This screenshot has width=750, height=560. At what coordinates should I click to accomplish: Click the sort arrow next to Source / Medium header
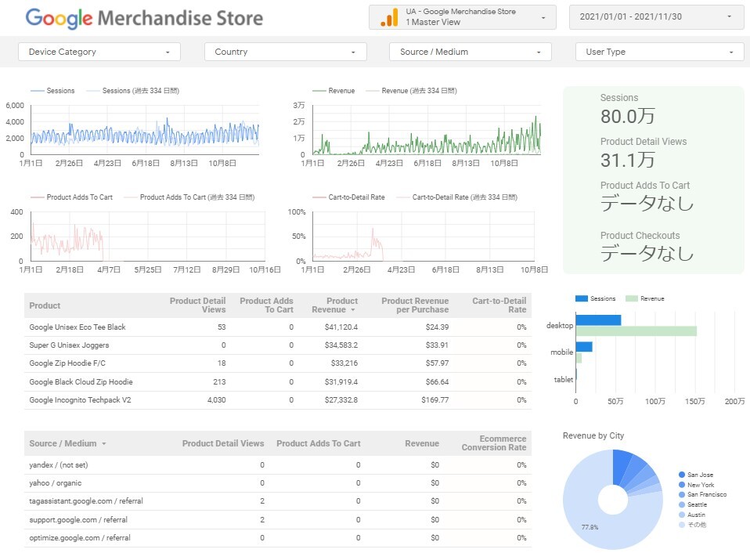[104, 444]
